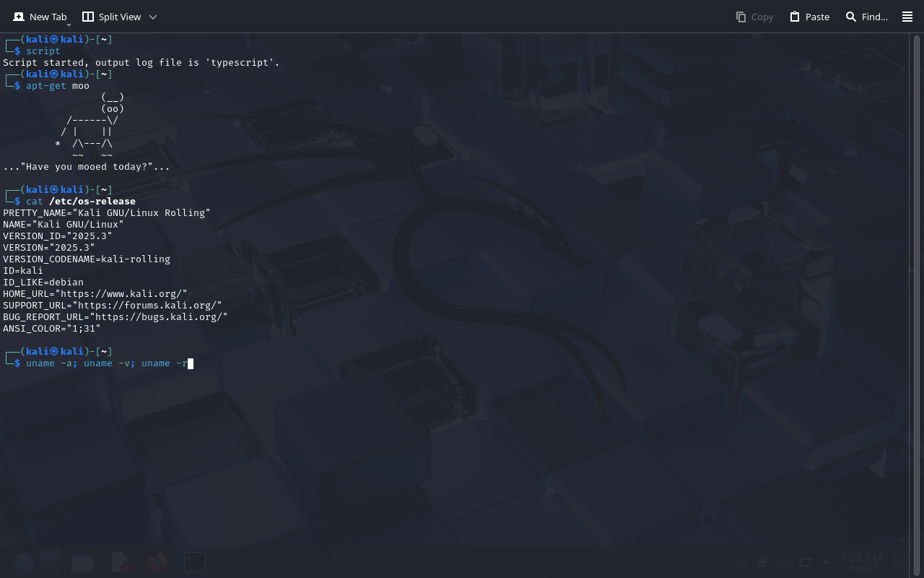Click the brightness tray icon
Screen dimensions: 924x578
762,562
